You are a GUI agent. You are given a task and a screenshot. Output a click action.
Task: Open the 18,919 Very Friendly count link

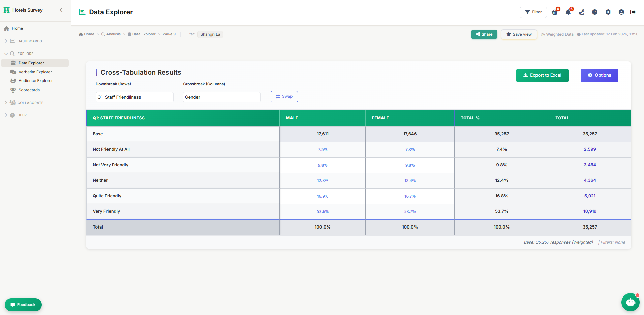590,211
